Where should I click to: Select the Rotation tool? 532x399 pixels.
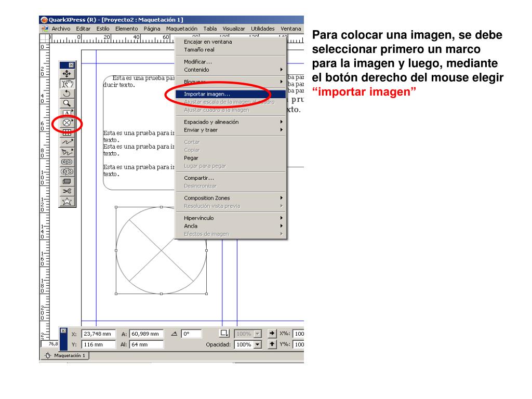pos(67,94)
